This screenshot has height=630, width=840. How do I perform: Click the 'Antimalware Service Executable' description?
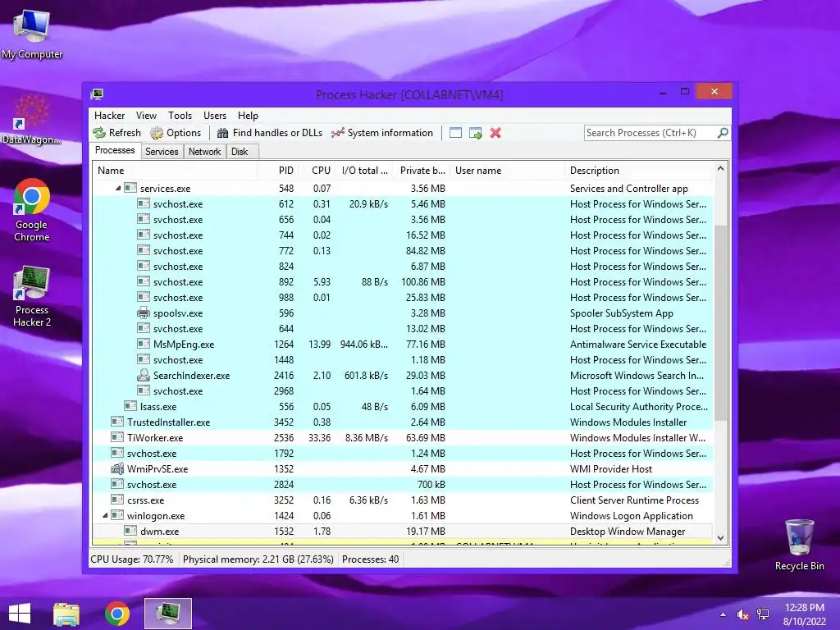pyautogui.click(x=638, y=344)
